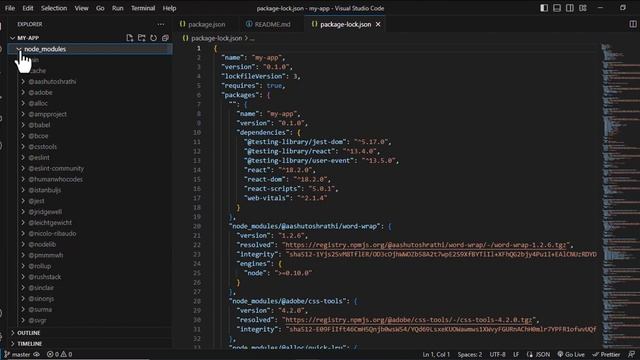The height and width of the screenshot is (360, 640).
Task: Click package-lock.json in the breadcrumb
Action: coord(216,38)
